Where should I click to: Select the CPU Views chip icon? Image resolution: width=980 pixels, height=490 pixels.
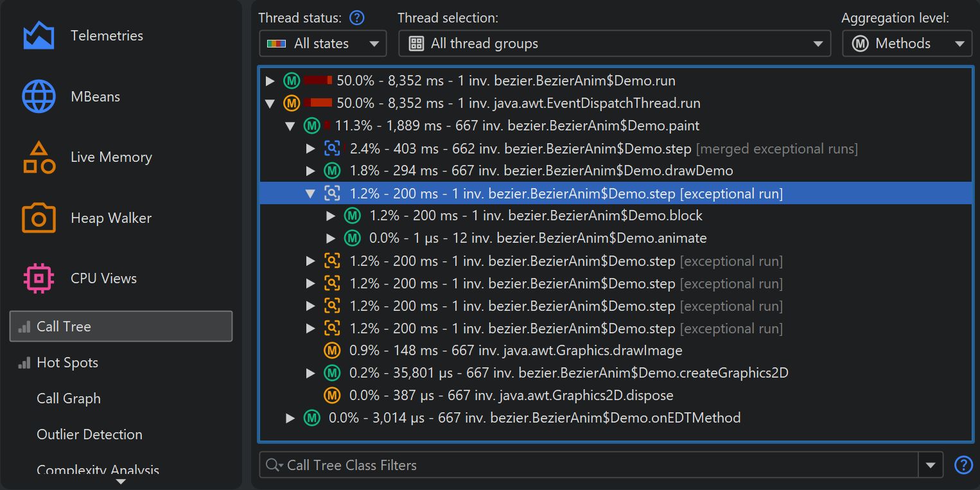click(39, 279)
